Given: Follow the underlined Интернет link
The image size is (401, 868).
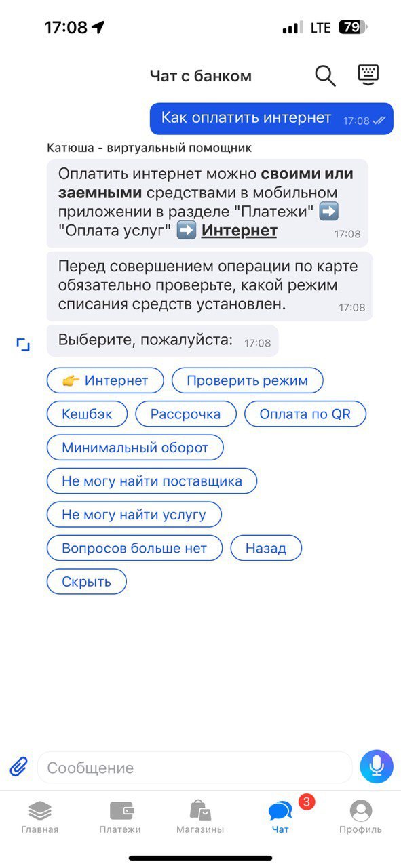Looking at the screenshot, I should pyautogui.click(x=240, y=231).
